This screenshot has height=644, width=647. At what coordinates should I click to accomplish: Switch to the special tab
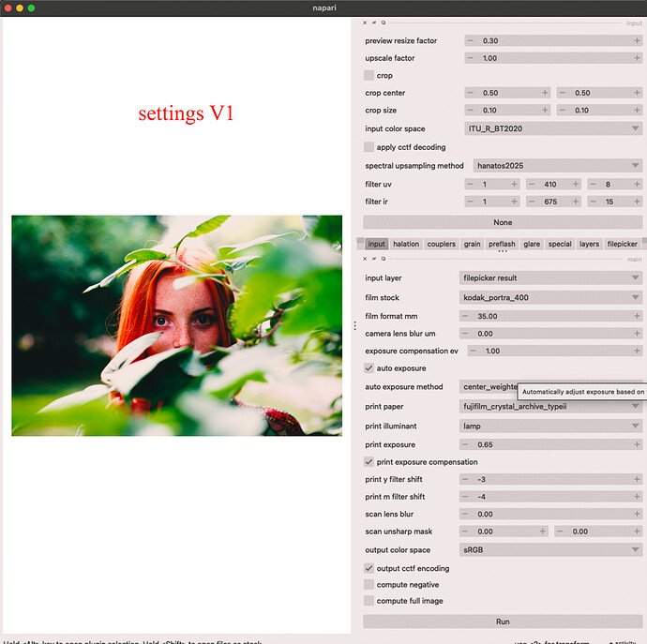(560, 244)
